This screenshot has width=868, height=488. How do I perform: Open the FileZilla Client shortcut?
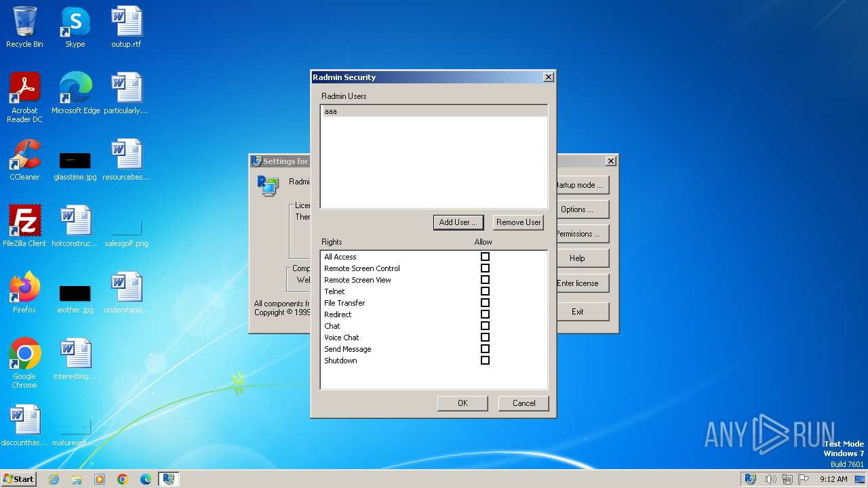(24, 226)
